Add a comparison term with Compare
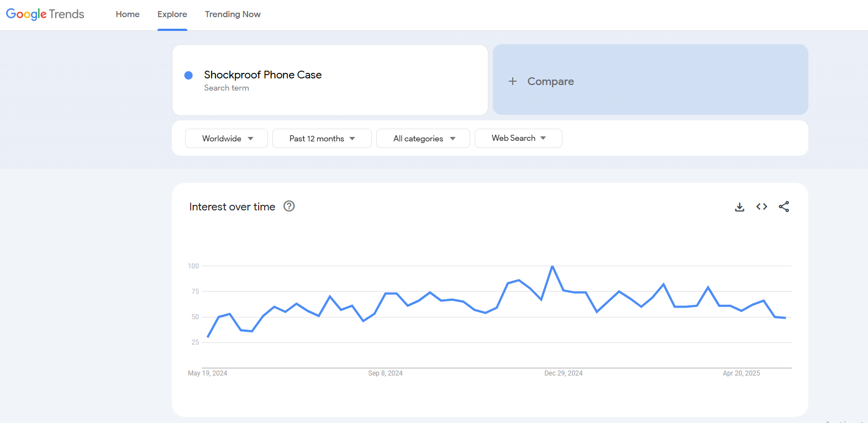This screenshot has height=423, width=868. pos(650,80)
